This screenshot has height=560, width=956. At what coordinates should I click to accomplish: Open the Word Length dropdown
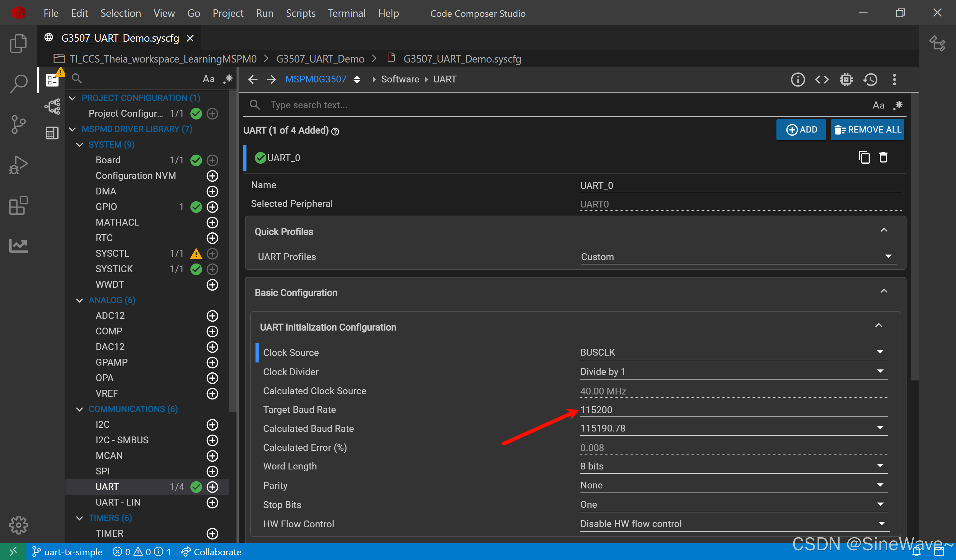click(x=734, y=466)
